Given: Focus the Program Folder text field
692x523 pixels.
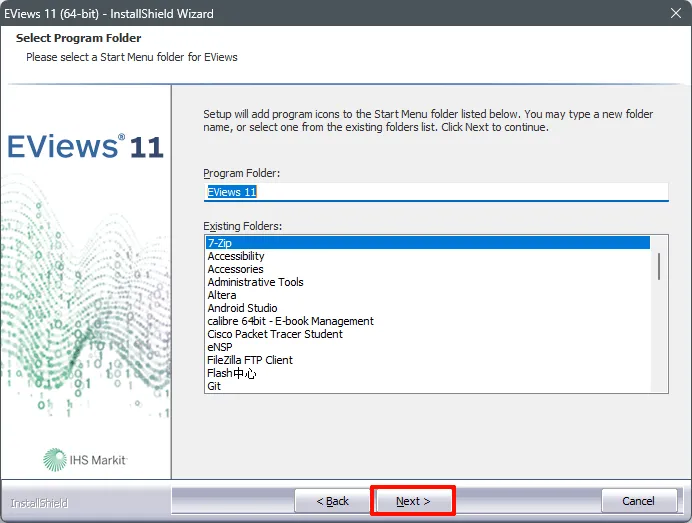Looking at the screenshot, I should pos(436,192).
